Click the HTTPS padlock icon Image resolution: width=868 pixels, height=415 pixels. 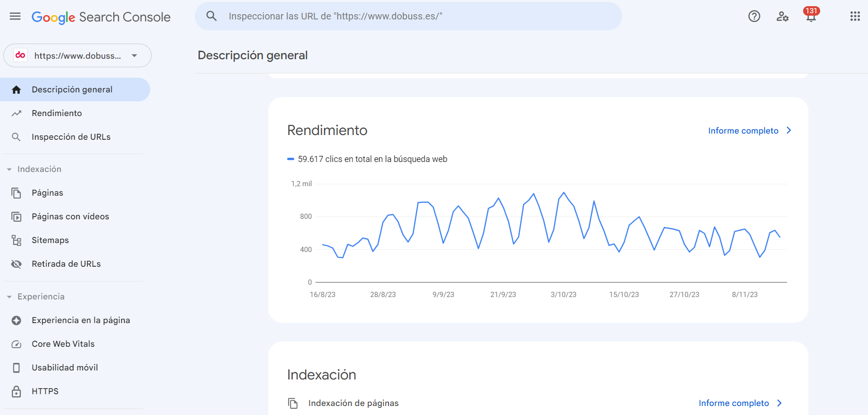click(16, 391)
